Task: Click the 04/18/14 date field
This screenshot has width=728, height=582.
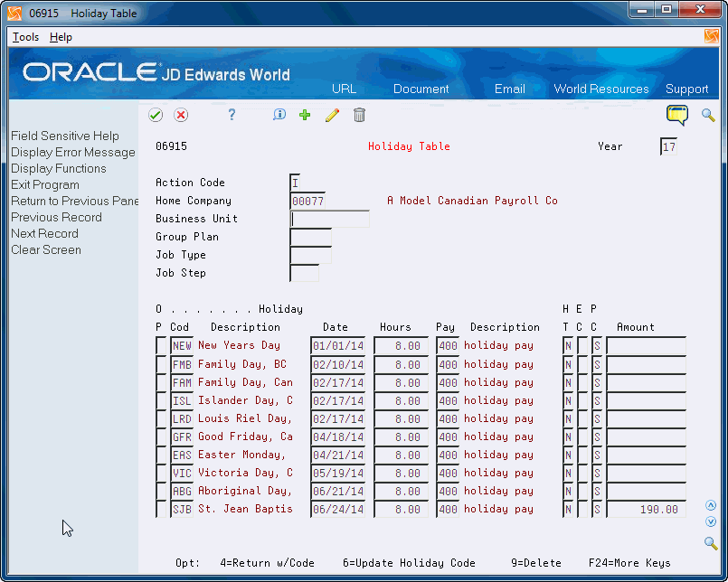Action: tap(338, 436)
